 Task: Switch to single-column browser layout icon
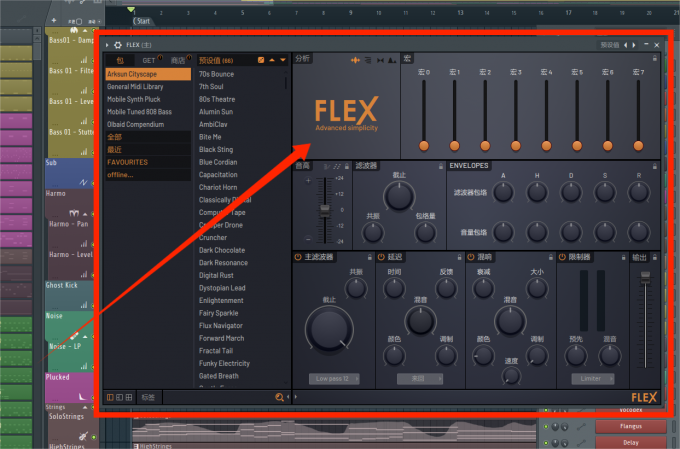(110, 397)
